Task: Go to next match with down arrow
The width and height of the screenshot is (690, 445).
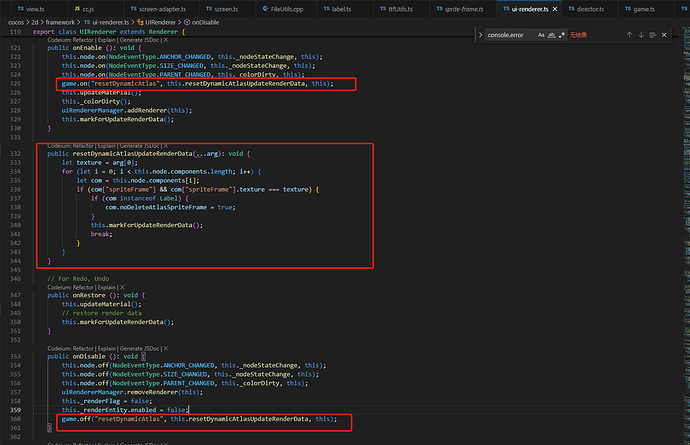Action: pos(641,35)
